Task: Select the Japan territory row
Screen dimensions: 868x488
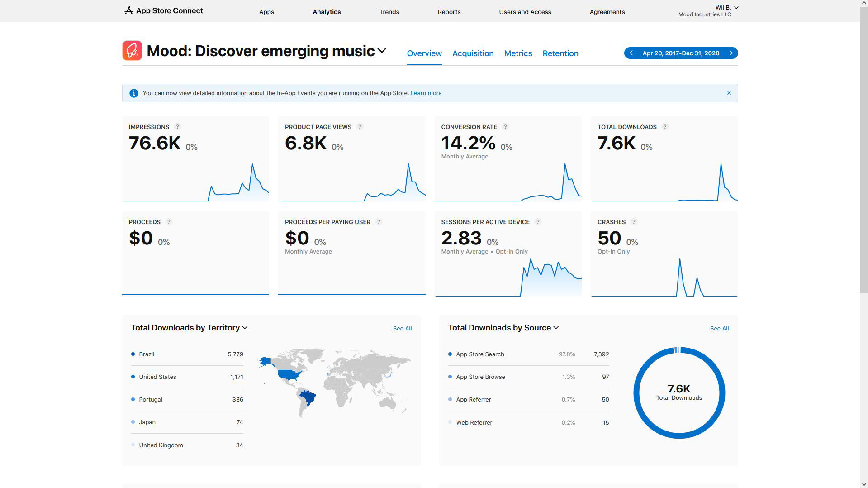Action: 187,422
